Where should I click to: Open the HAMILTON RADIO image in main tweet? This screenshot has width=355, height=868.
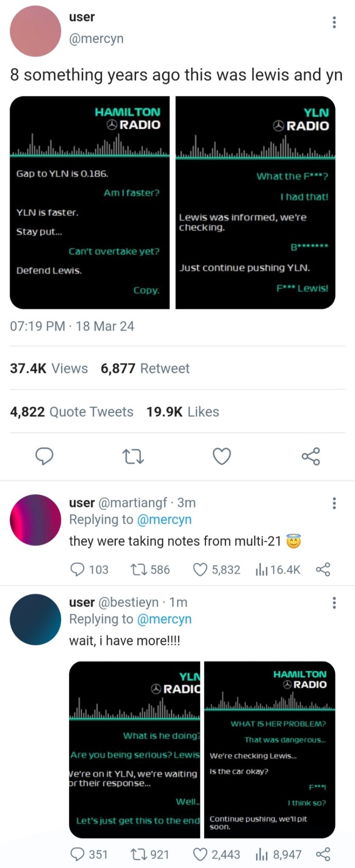90,203
